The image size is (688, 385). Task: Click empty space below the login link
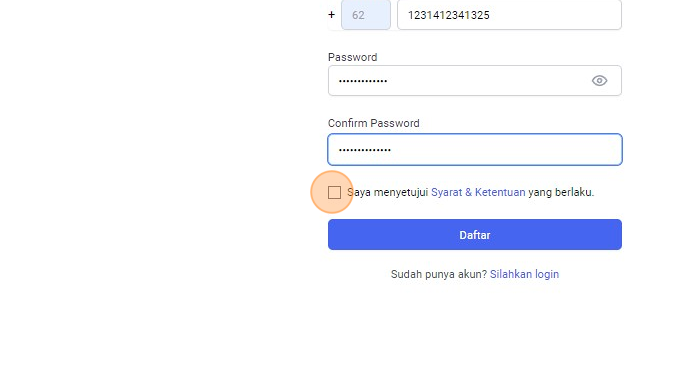click(475, 334)
